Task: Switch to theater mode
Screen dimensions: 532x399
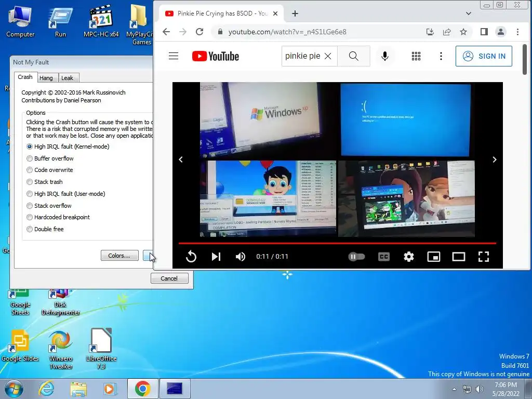Action: (x=459, y=257)
